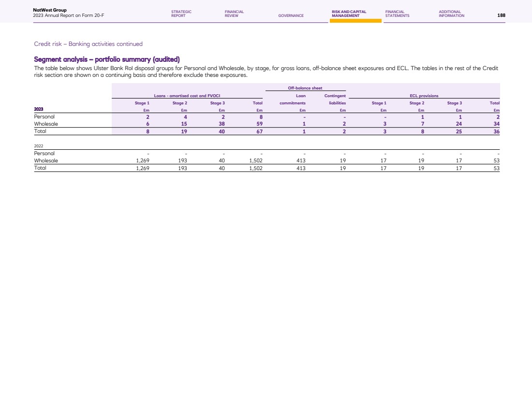Click the Segment analysis portfolio summary heading
This screenshot has width=532, height=418.
[x=106, y=59]
